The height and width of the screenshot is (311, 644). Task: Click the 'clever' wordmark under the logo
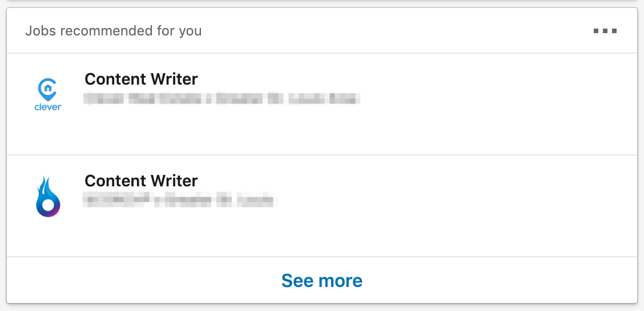48,107
